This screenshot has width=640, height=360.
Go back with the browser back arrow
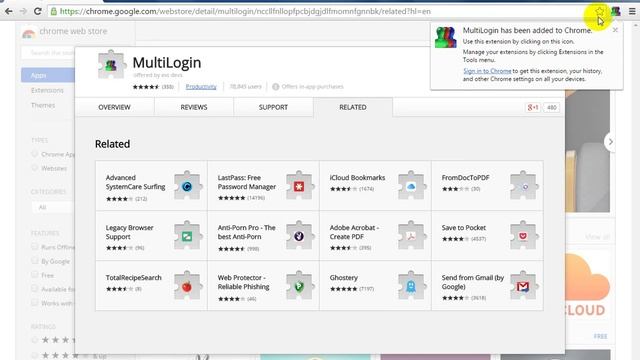point(8,11)
